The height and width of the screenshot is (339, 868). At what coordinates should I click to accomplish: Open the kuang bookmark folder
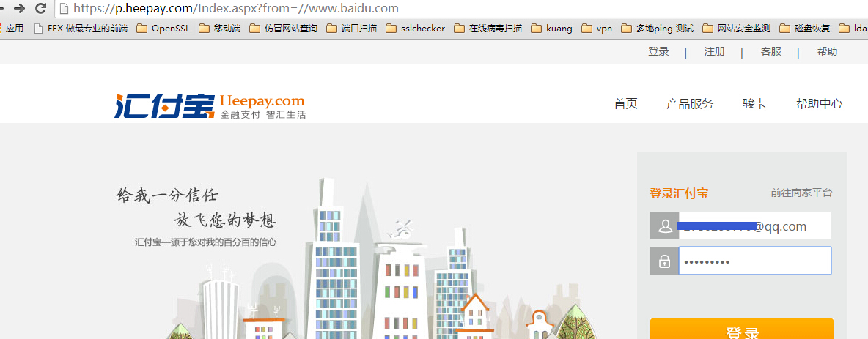click(x=551, y=29)
